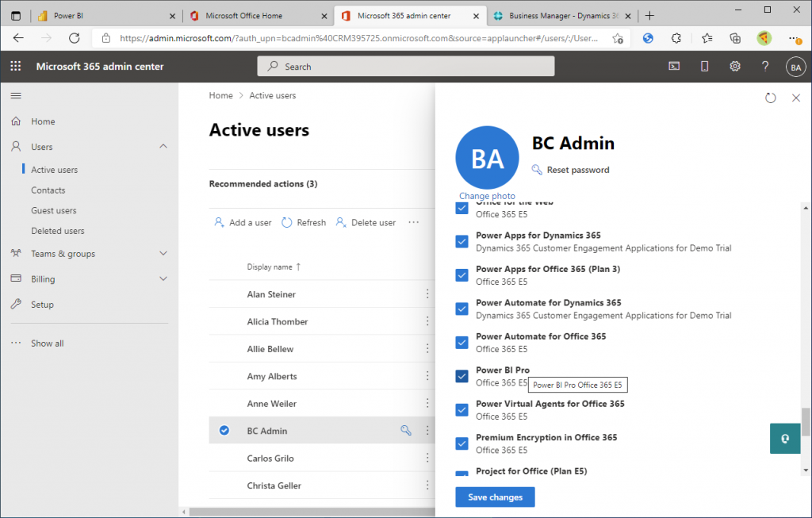The width and height of the screenshot is (812, 518).
Task: Open browser collections icon
Action: tap(735, 38)
